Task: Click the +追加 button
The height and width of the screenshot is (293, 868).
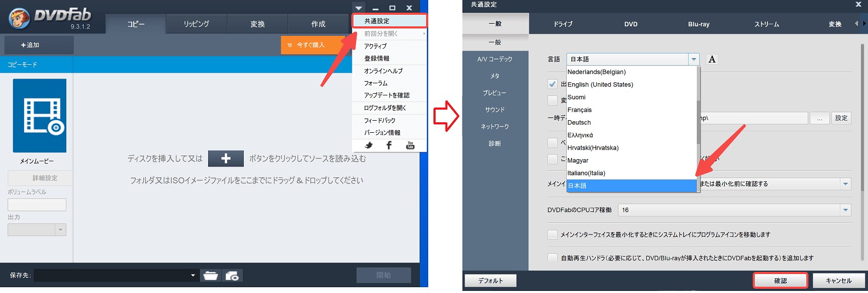Action: click(39, 45)
